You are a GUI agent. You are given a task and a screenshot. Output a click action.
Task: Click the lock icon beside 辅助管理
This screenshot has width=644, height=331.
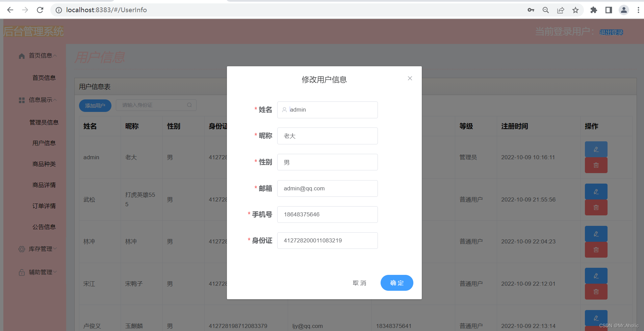(22, 272)
